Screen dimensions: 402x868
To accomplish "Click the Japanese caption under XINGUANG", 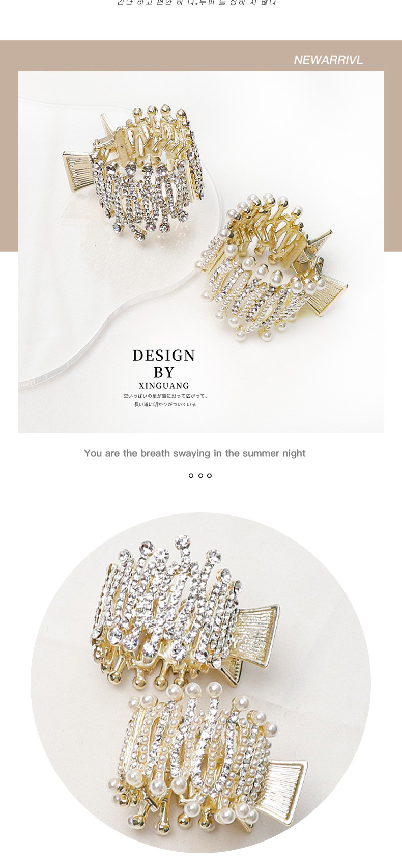I will 165,400.
